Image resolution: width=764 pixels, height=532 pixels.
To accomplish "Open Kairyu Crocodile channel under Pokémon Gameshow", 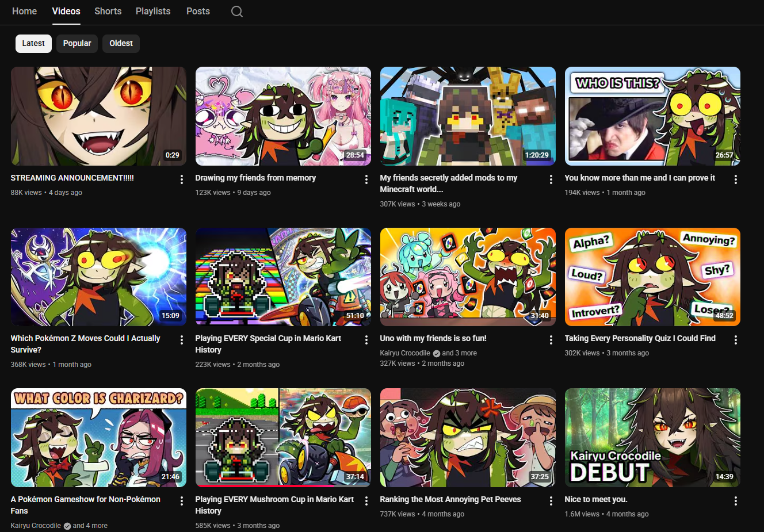I will coord(36,526).
